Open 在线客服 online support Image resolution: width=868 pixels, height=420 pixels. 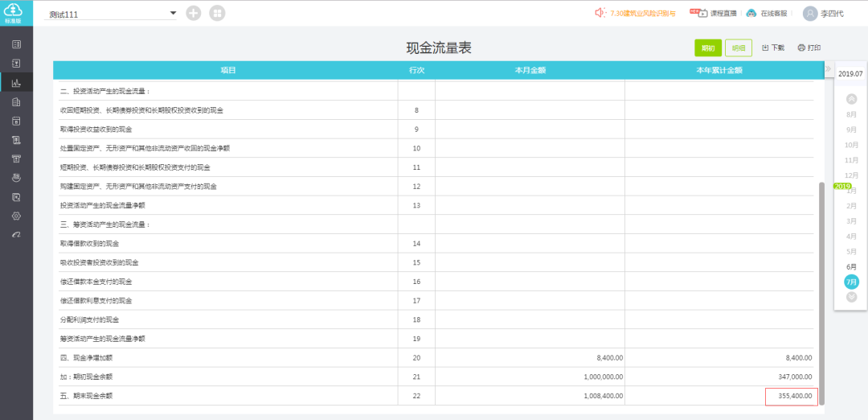coord(769,14)
